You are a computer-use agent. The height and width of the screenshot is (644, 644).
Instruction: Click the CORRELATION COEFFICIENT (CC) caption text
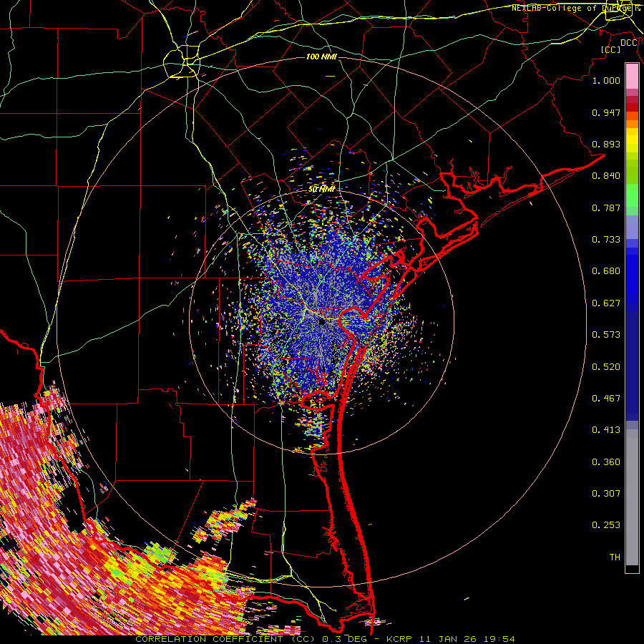[225, 639]
